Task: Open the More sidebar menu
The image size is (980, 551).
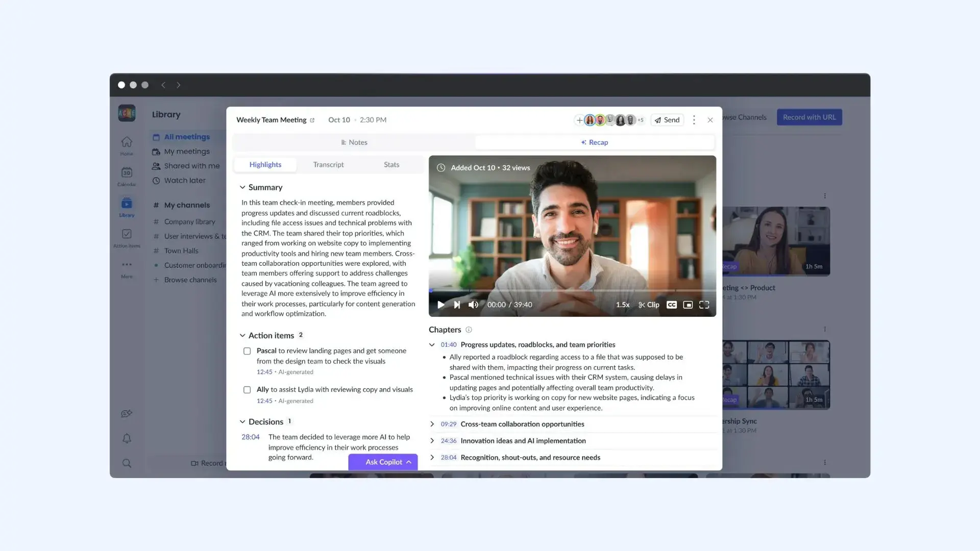Action: point(127,269)
